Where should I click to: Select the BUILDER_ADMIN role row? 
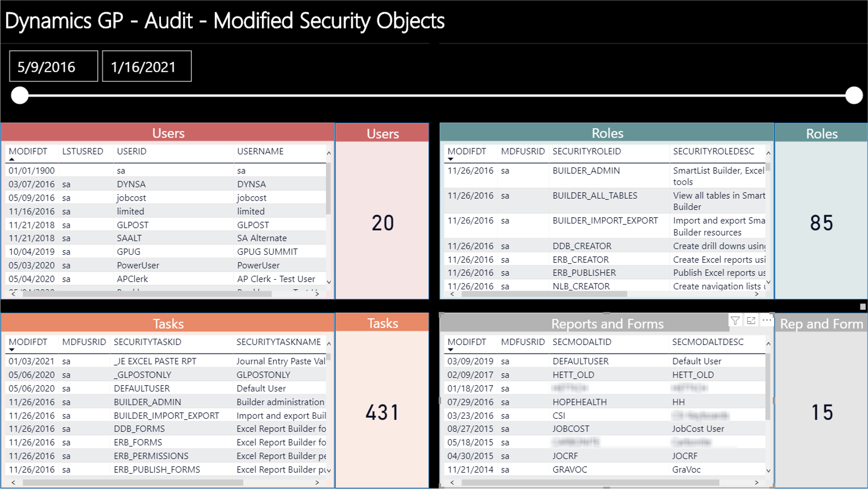click(x=586, y=171)
